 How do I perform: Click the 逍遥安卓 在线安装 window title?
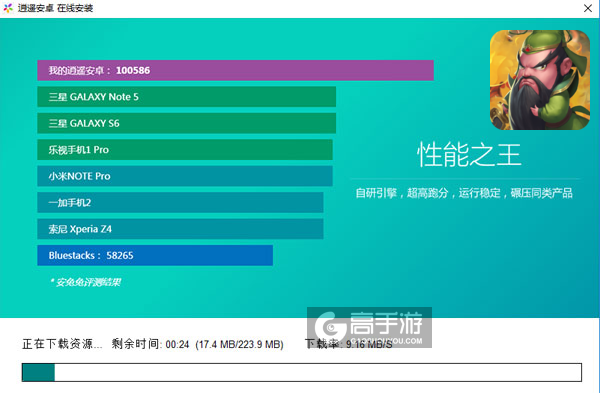coord(55,8)
